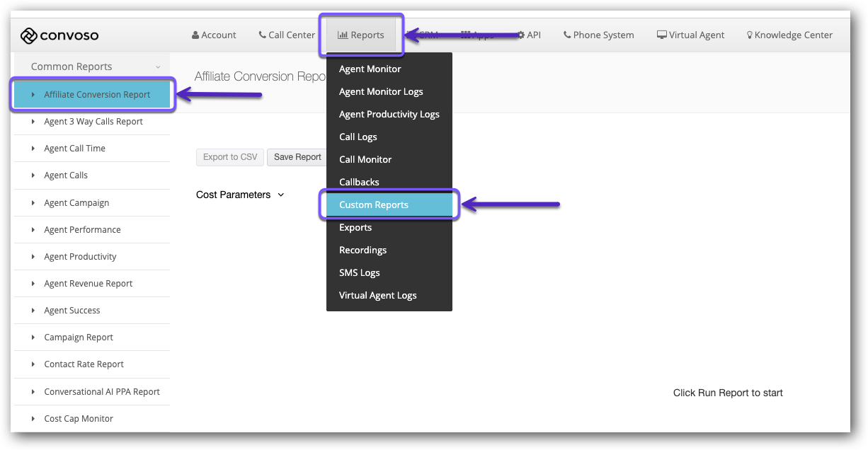Open the Knowledge Center menu
Image resolution: width=868 pixels, height=450 pixels.
[789, 35]
